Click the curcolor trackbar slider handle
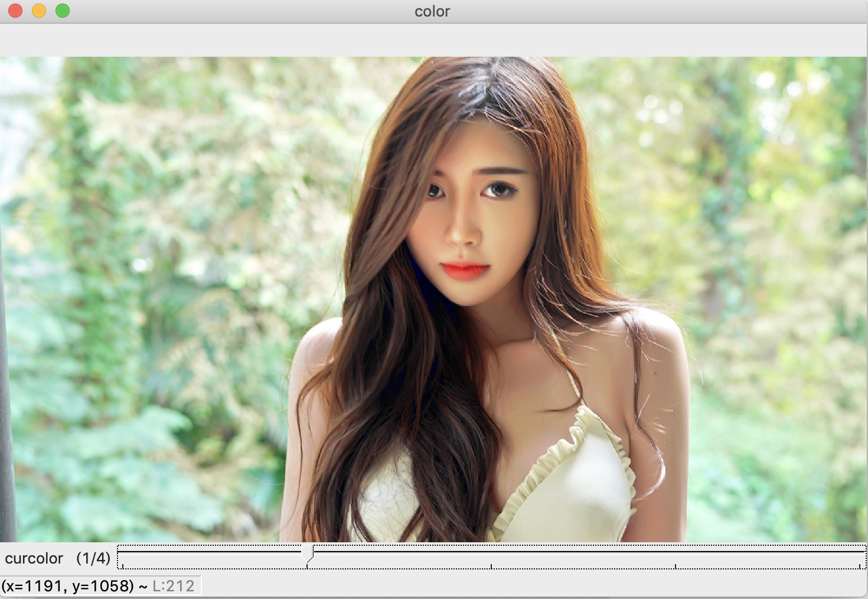 307,554
